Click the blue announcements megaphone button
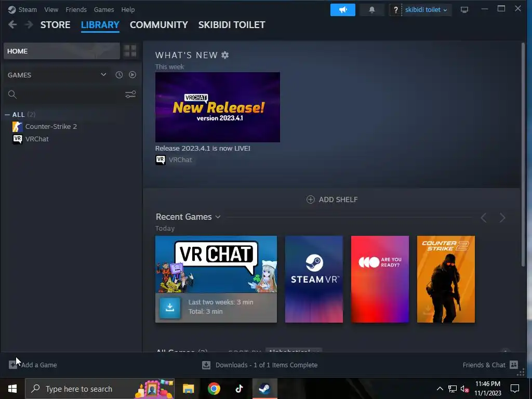Image resolution: width=532 pixels, height=399 pixels. [343, 10]
